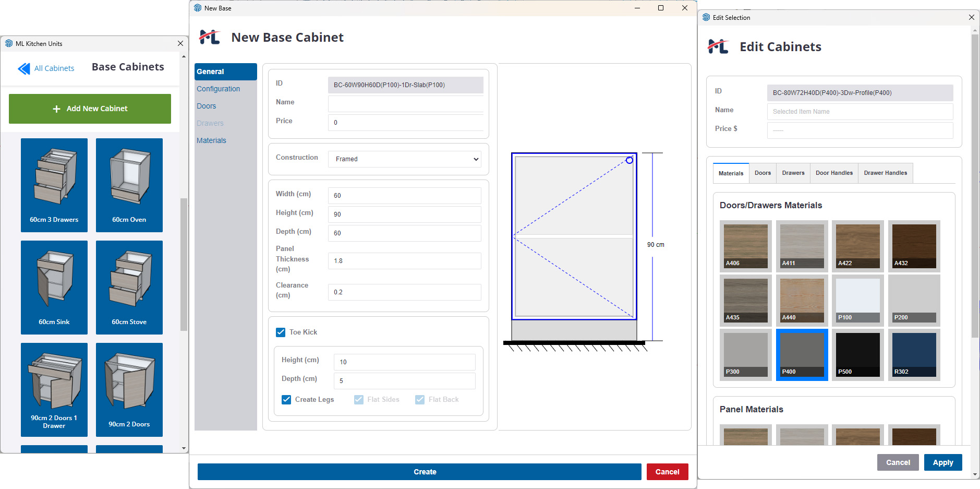Image resolution: width=980 pixels, height=489 pixels.
Task: Select the Doors section in the sidebar
Action: [x=206, y=105]
